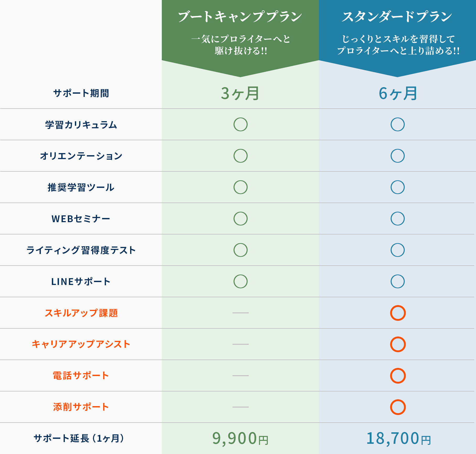The width and height of the screenshot is (476, 454).
Task: Click Bootcamp plan circle for 推奨学習ツール
Action: pos(240,187)
